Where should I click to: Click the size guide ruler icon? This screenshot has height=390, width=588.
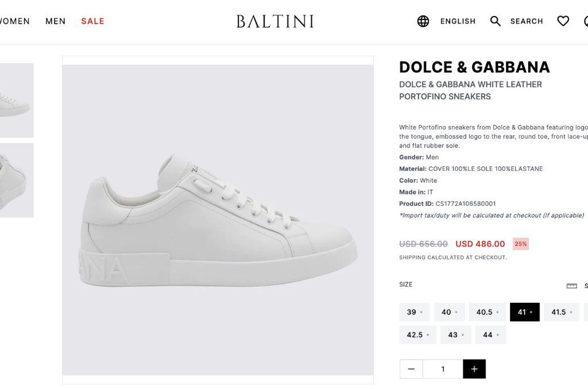[x=571, y=286]
